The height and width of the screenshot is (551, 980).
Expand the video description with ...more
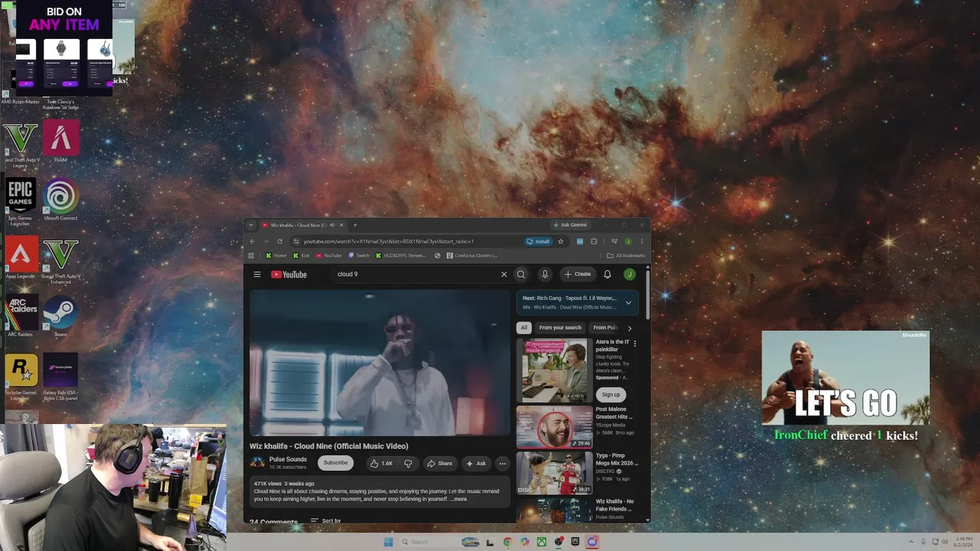pyautogui.click(x=458, y=499)
